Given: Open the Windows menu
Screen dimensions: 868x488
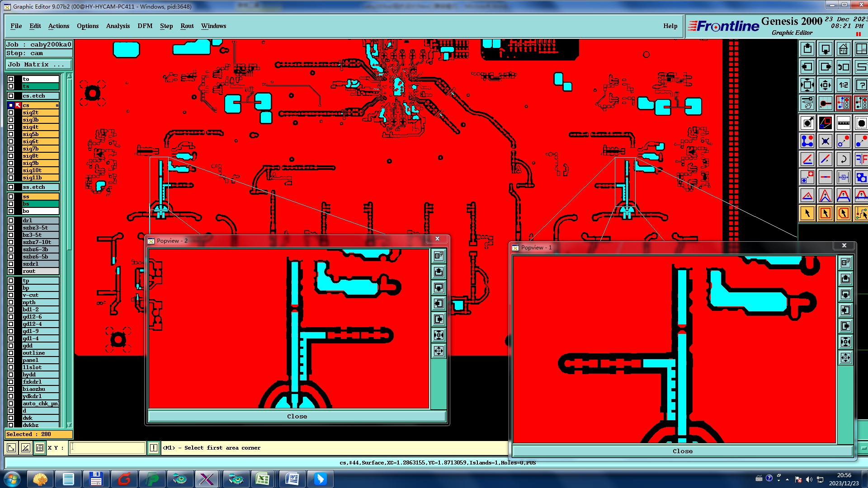Looking at the screenshot, I should click(214, 26).
